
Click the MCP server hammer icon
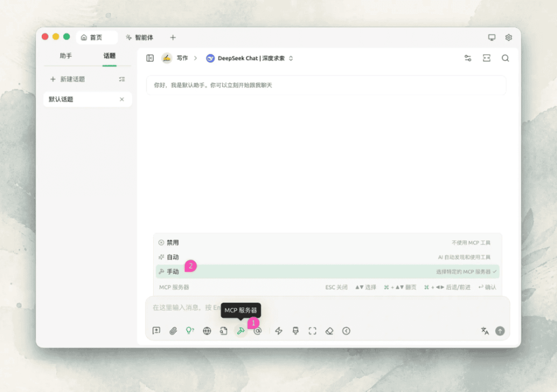pyautogui.click(x=241, y=331)
